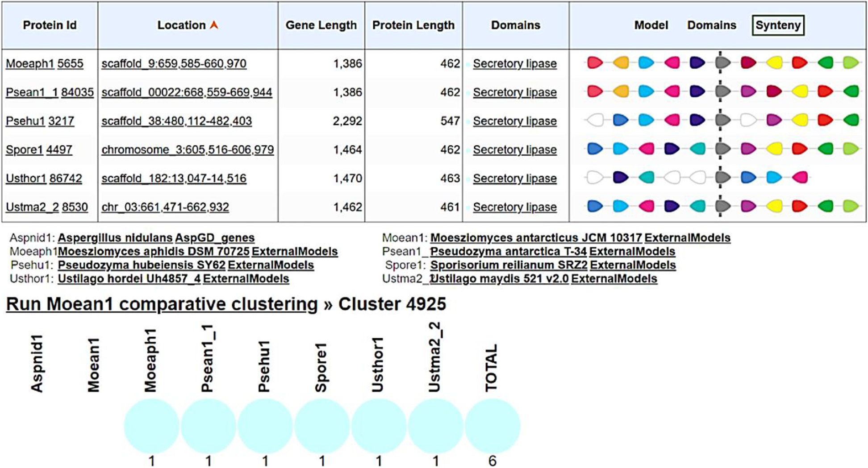Click first blue gene in Ustma2_2 8530 row

(595, 206)
